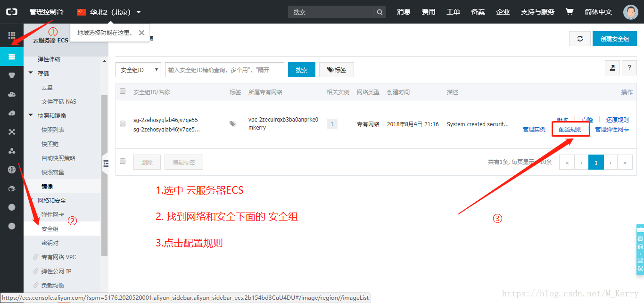The height and width of the screenshot is (303, 644).
Task: Select 云盘 in the sidebar
Action: click(x=47, y=87)
